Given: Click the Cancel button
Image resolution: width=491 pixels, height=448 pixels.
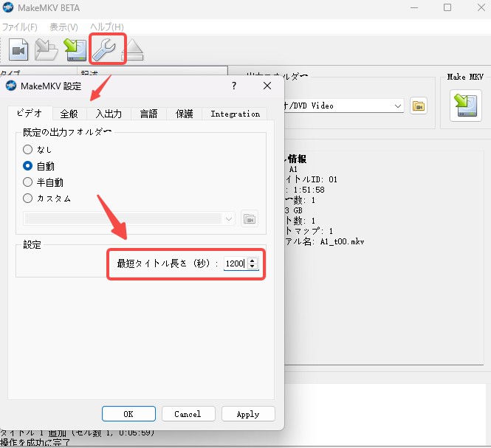Looking at the screenshot, I should [188, 414].
